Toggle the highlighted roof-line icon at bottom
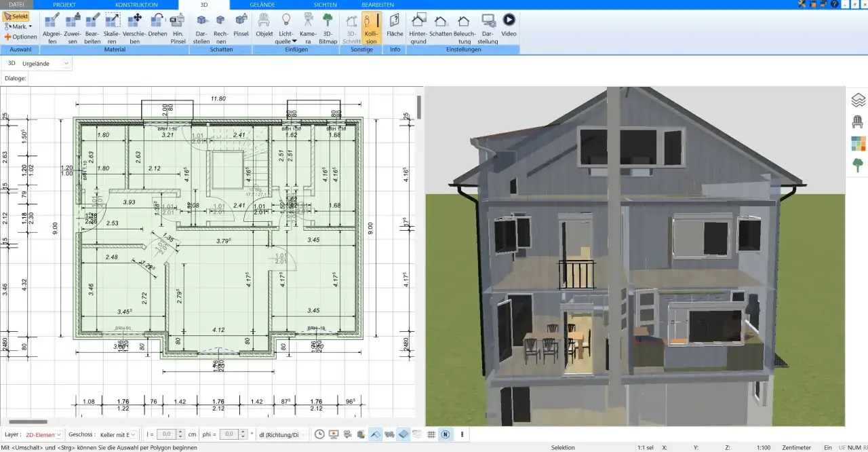Viewport: 868px width, 452px height. click(375, 434)
